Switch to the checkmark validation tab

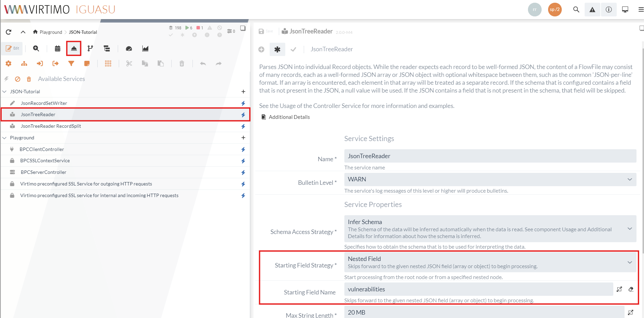click(x=293, y=50)
